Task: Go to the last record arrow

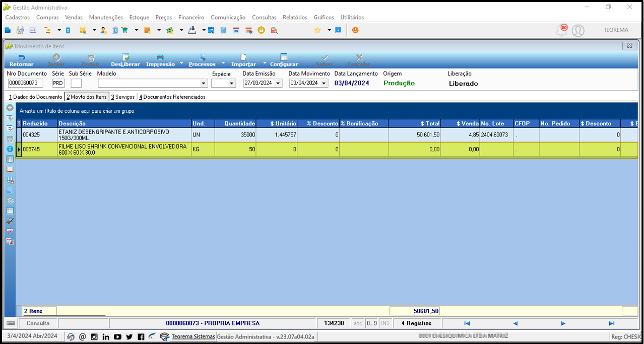Action: [x=611, y=323]
